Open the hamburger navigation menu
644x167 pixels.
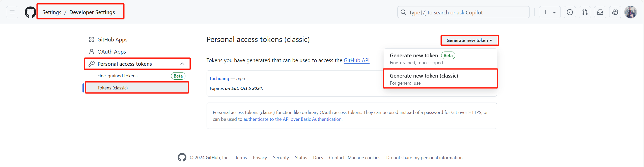(x=12, y=12)
